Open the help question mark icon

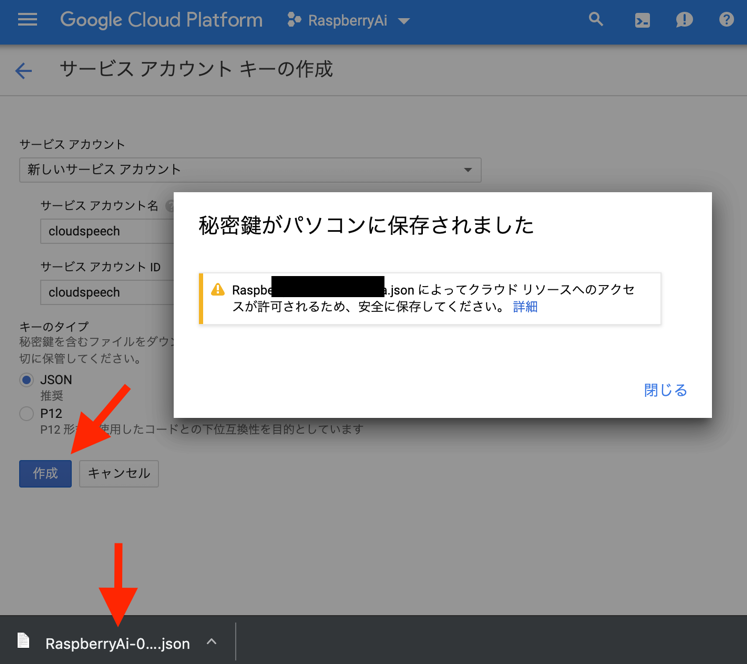pos(726,20)
